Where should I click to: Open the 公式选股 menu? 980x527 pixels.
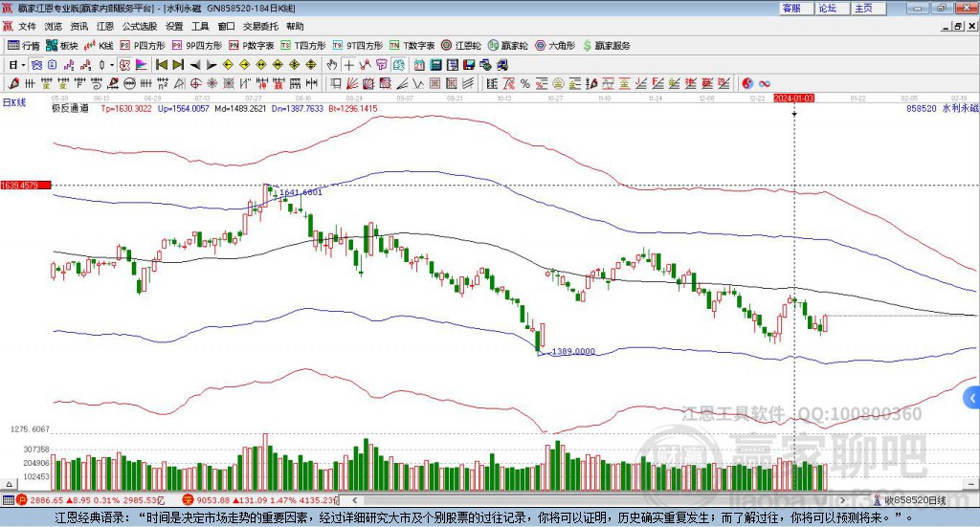(140, 27)
